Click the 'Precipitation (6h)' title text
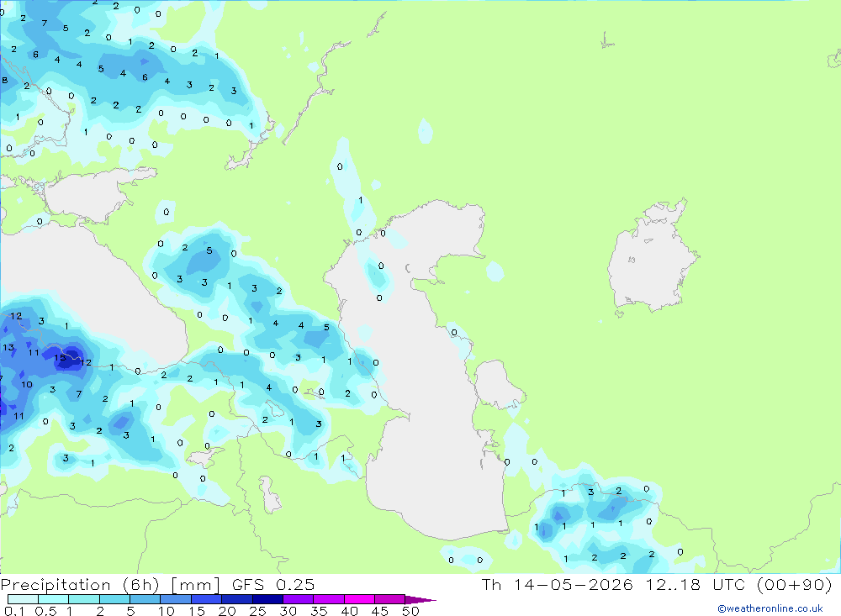Screen dimensions: 841x616 coord(80,585)
